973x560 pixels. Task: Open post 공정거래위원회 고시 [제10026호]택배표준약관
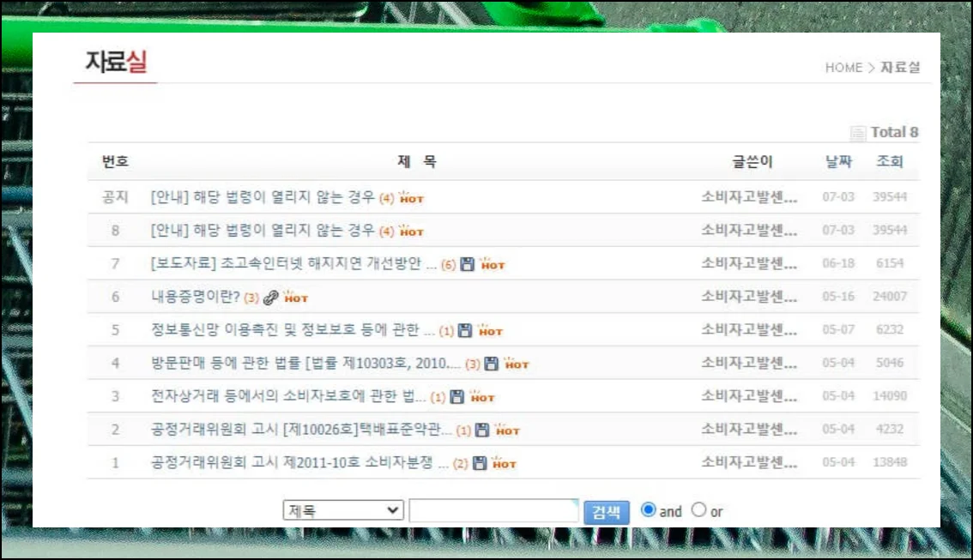[301, 429]
